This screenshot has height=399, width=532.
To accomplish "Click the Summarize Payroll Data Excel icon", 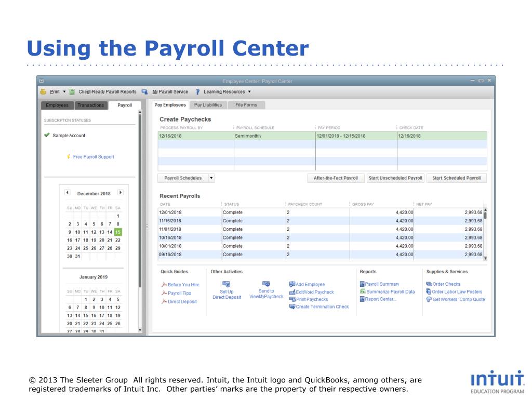I will (362, 291).
